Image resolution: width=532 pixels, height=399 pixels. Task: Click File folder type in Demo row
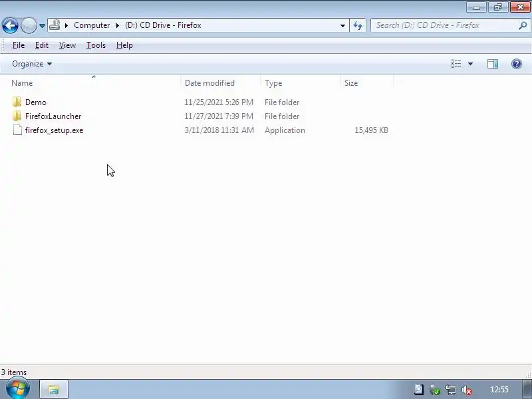(282, 102)
